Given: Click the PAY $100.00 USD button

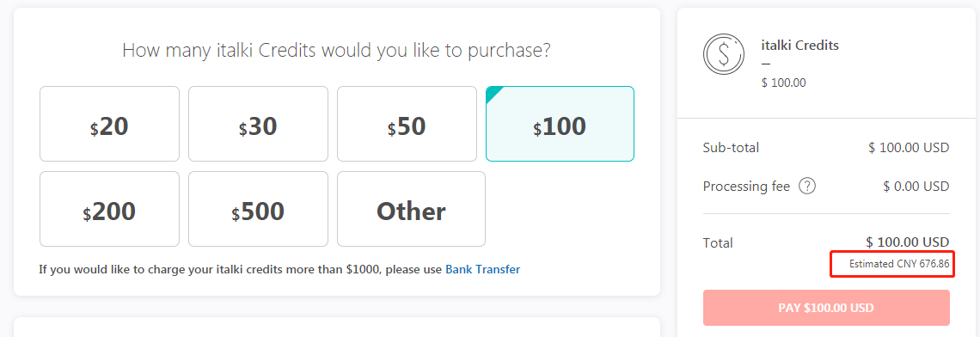Looking at the screenshot, I should click(x=826, y=308).
